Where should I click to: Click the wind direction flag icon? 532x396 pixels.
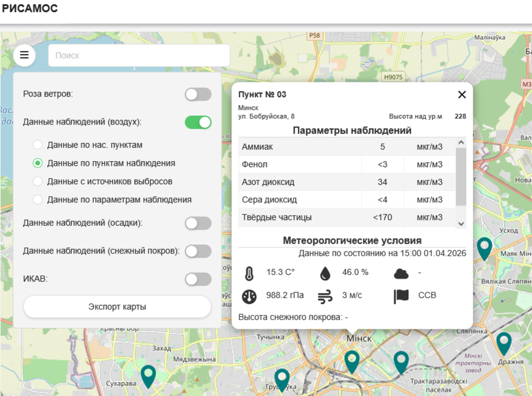401,296
